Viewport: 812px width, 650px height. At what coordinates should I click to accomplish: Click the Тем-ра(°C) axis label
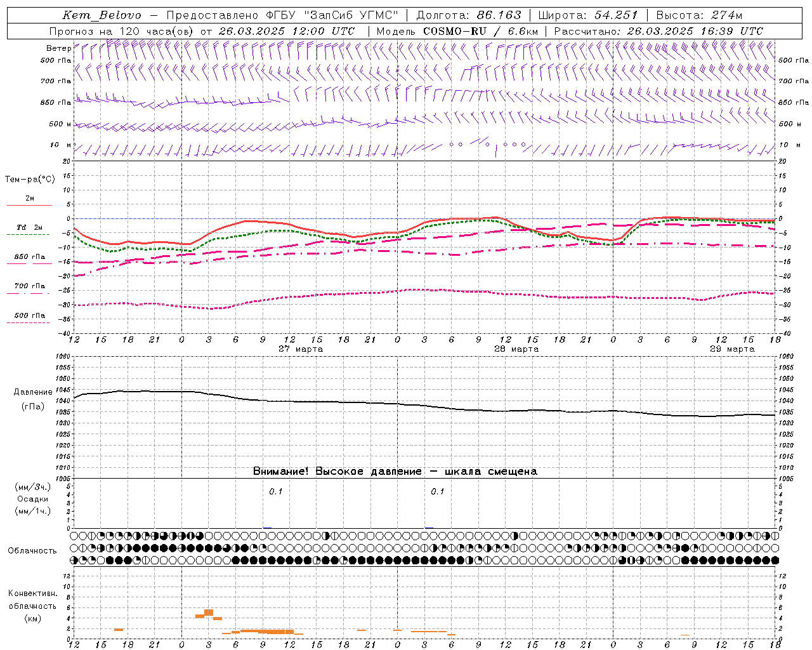pos(30,180)
